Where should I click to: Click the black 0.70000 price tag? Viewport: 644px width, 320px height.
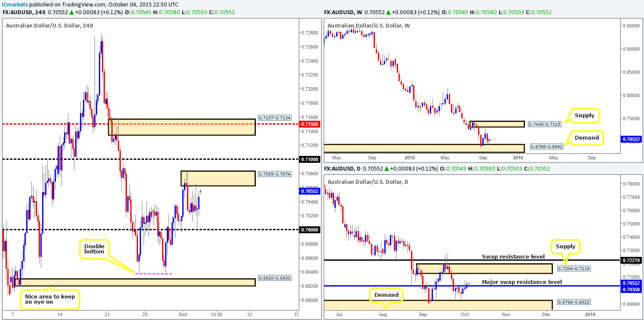coord(310,230)
